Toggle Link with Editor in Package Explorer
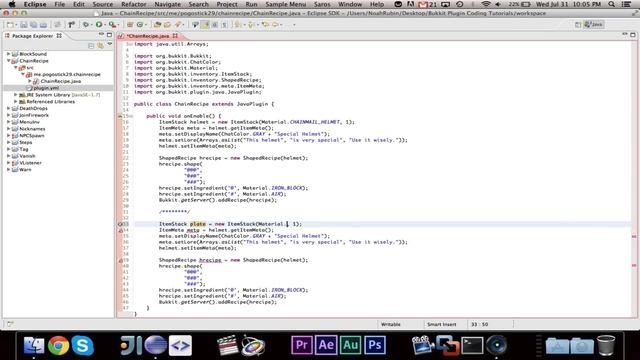Viewport: 640px width, 360px height. (100, 46)
